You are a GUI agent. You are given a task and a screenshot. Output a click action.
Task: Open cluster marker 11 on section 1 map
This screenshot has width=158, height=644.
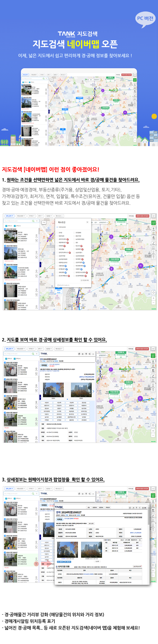tap(141, 266)
